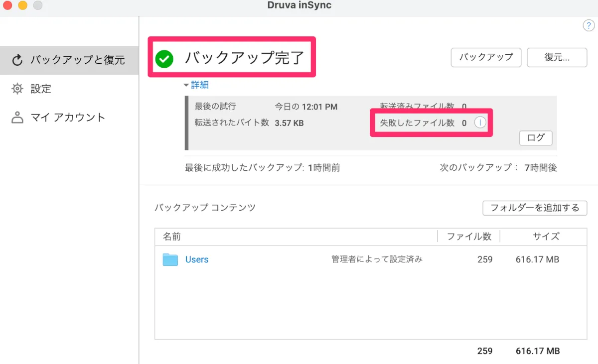Open restore options via 復元... button
The image size is (598, 364).
click(x=557, y=57)
